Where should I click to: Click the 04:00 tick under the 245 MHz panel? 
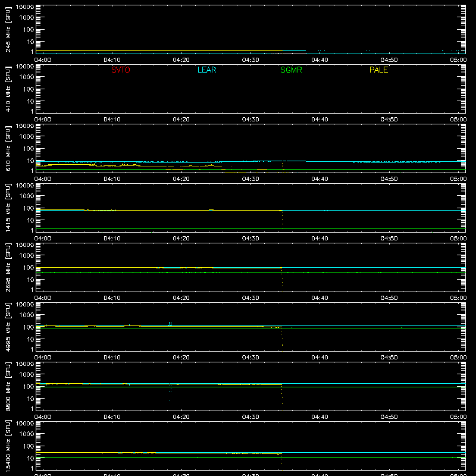43,60
